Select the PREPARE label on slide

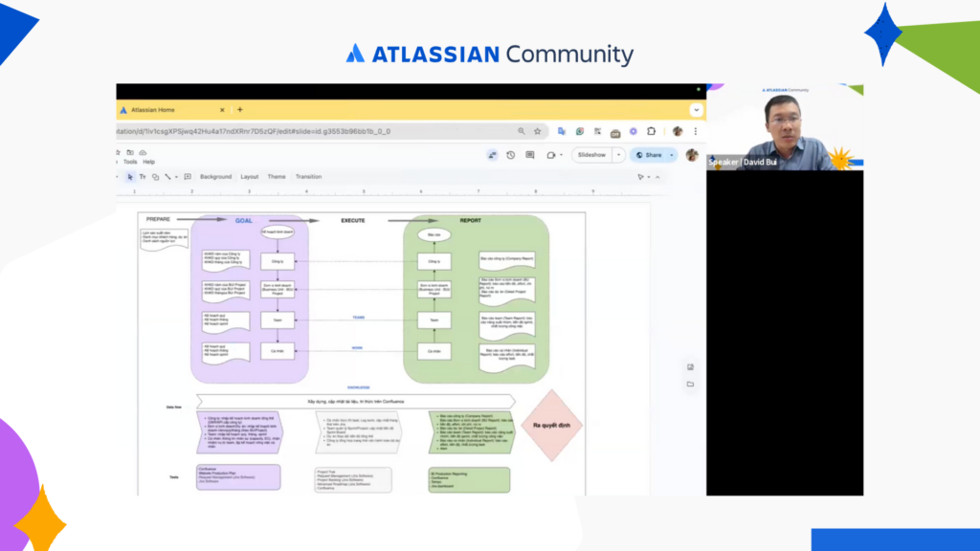(158, 219)
